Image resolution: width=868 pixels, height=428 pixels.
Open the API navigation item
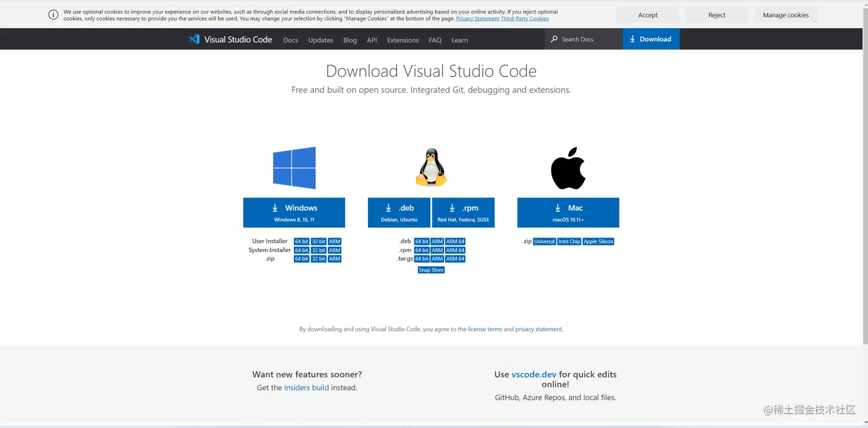[x=372, y=40]
